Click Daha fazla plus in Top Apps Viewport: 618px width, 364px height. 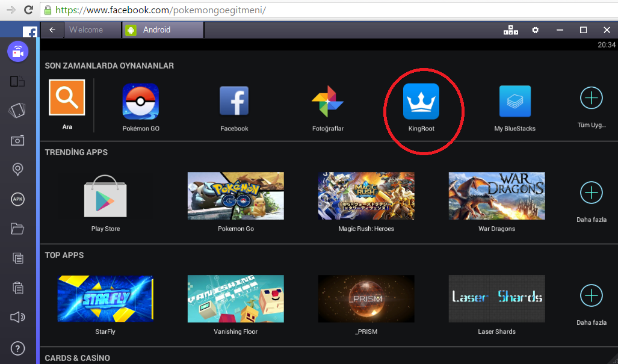pos(591,295)
